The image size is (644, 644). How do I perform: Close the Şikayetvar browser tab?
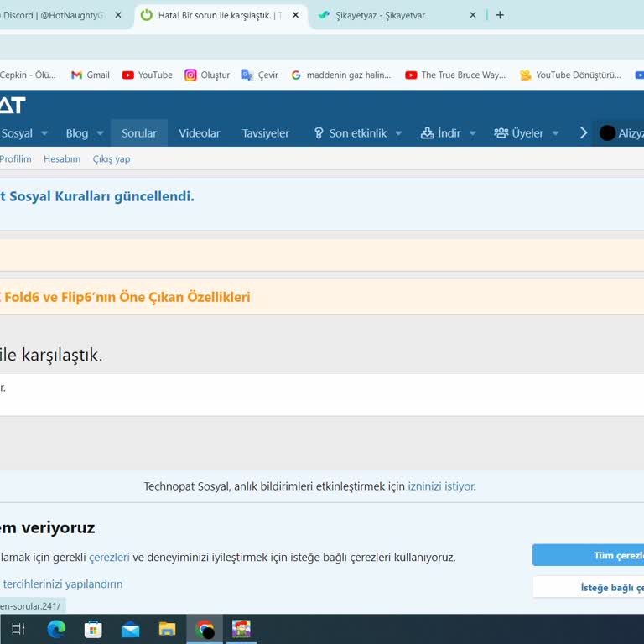click(x=473, y=15)
